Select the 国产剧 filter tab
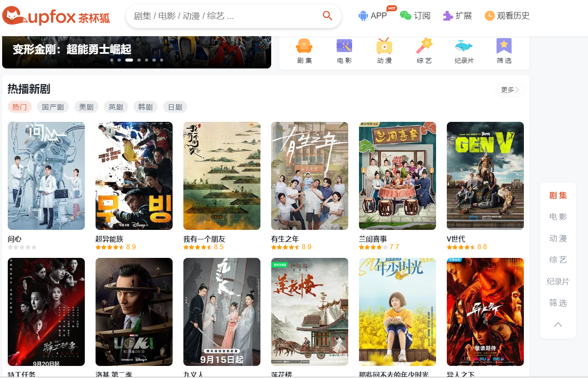The height and width of the screenshot is (378, 588). tap(53, 107)
